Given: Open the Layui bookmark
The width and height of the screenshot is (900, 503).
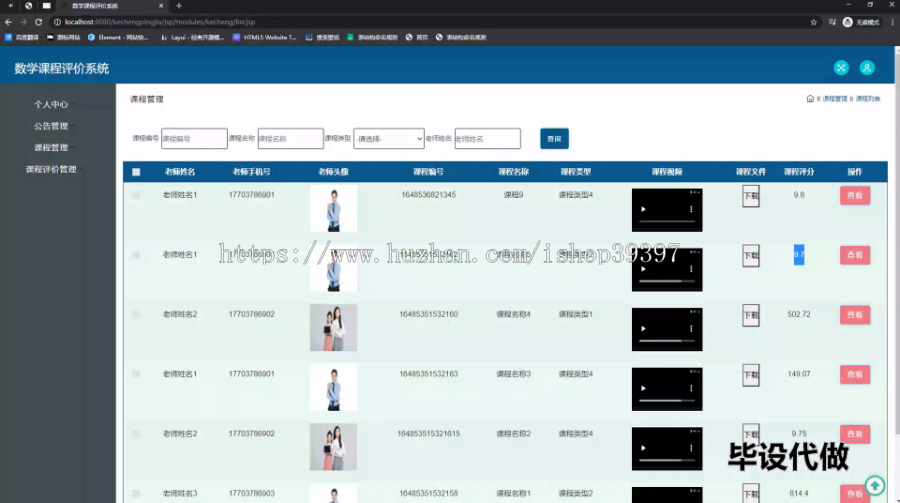Looking at the screenshot, I should point(192,37).
